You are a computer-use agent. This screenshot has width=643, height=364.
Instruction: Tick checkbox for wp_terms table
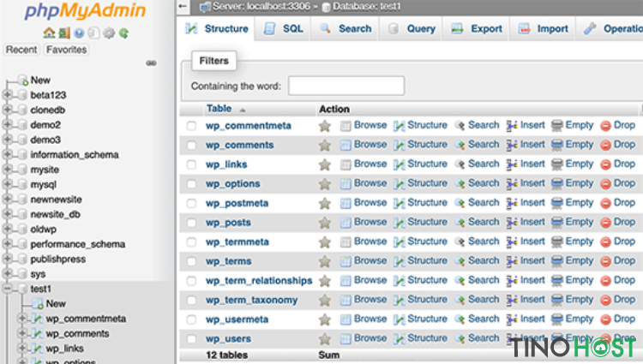(x=191, y=261)
